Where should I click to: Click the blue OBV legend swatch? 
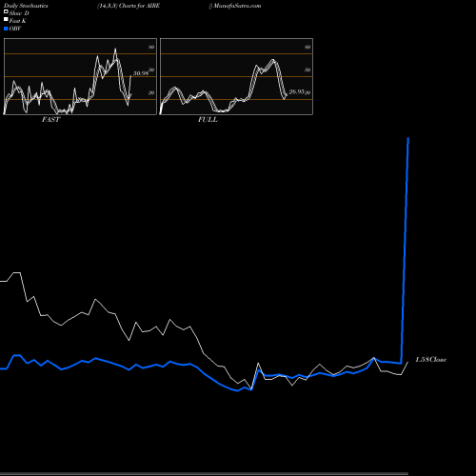pyautogui.click(x=6, y=29)
